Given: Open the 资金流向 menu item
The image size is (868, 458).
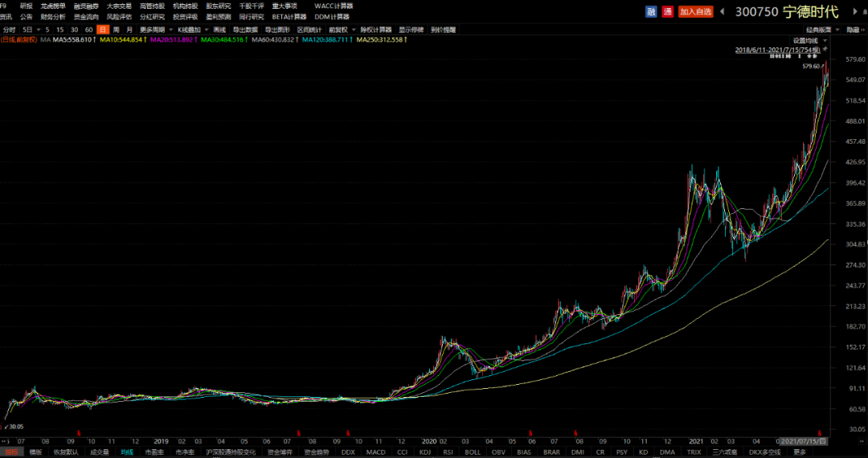Looking at the screenshot, I should tap(86, 17).
